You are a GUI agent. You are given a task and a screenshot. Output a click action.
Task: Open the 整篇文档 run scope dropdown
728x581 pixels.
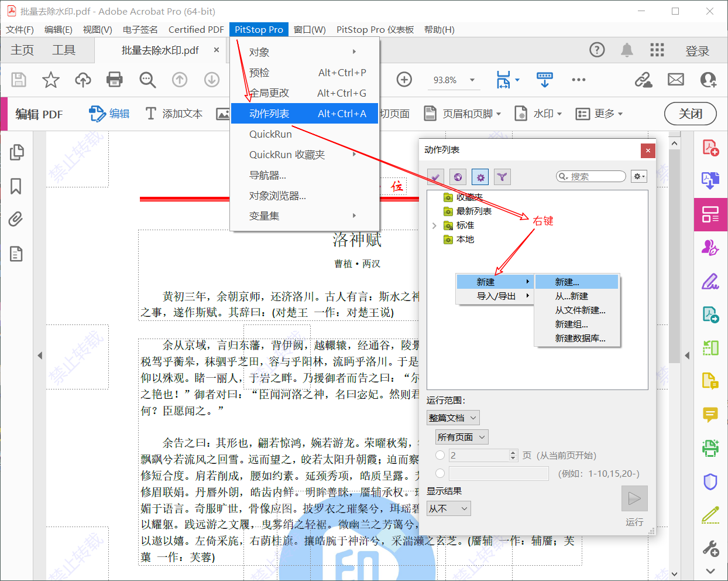(x=453, y=418)
